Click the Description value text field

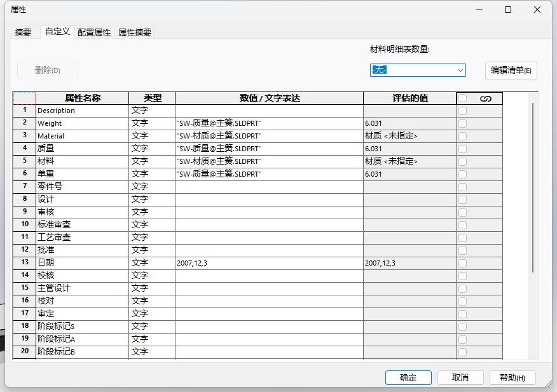click(269, 111)
